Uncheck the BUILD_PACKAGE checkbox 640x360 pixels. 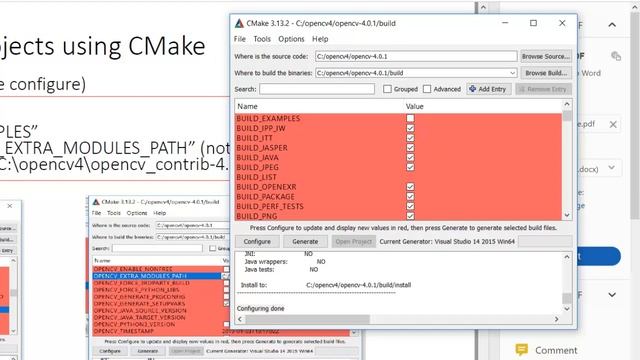pyautogui.click(x=410, y=197)
